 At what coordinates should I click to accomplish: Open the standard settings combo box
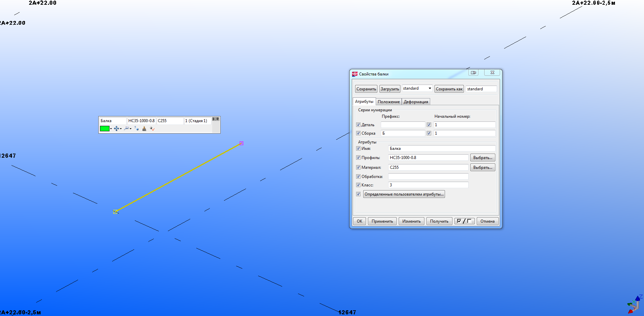pos(417,89)
